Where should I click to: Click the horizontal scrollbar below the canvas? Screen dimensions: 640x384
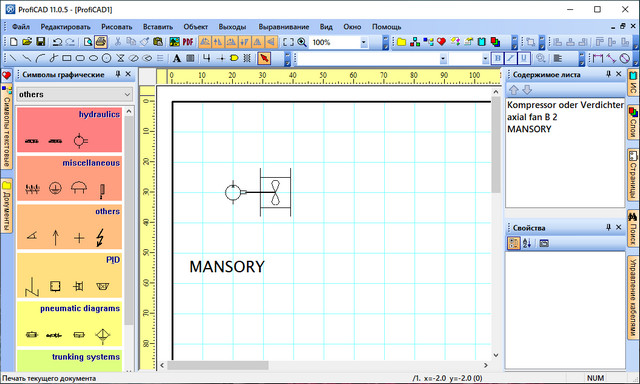pyautogui.click(x=324, y=365)
